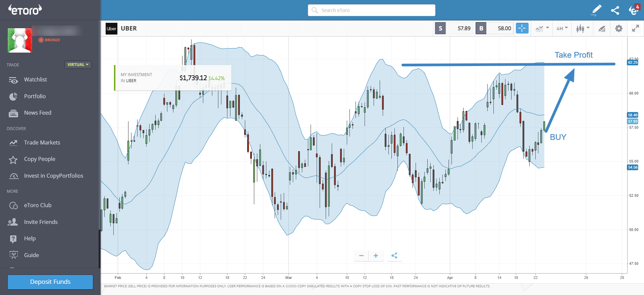Viewport: 644px width, 295px height.
Task: Click the pencil write-post icon
Action: point(596,10)
